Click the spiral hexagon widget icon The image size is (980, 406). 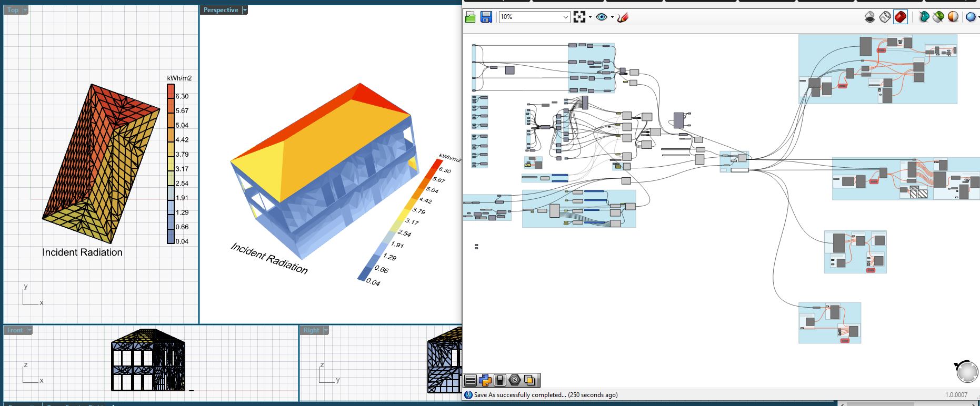pyautogui.click(x=515, y=380)
